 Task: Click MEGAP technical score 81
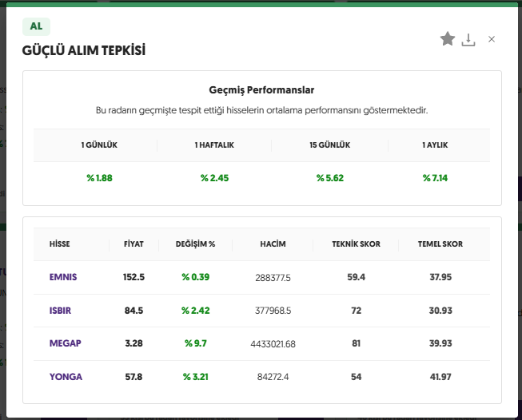pyautogui.click(x=357, y=343)
